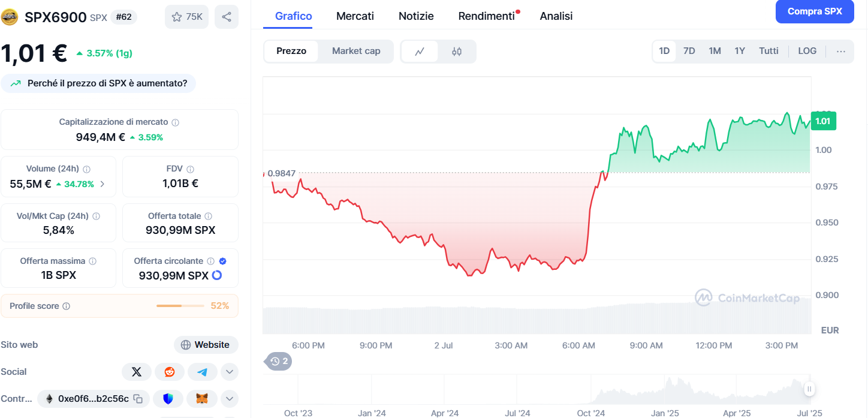Click the SPX6900 coin logo icon
Viewport: 868px width, 418px height.
click(x=10, y=17)
